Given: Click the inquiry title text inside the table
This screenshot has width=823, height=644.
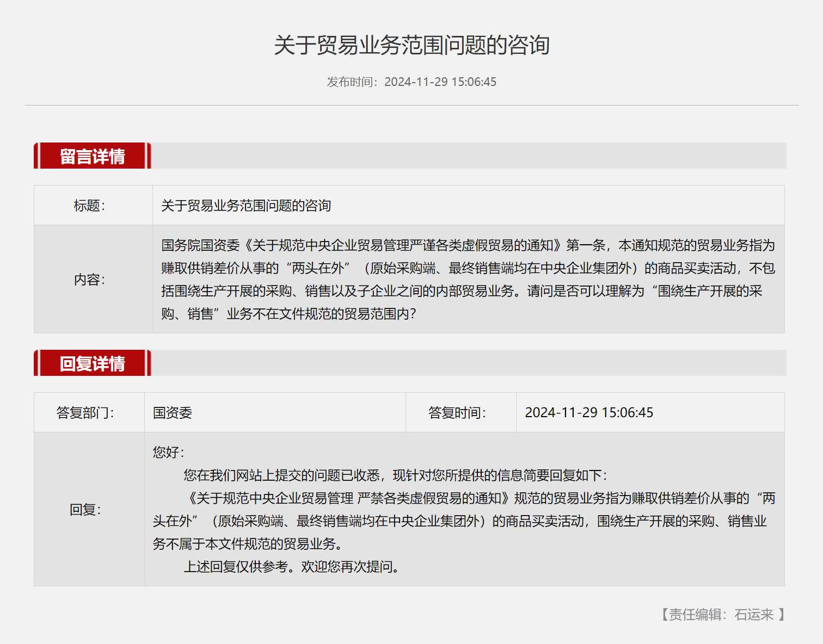Looking at the screenshot, I should 246,205.
